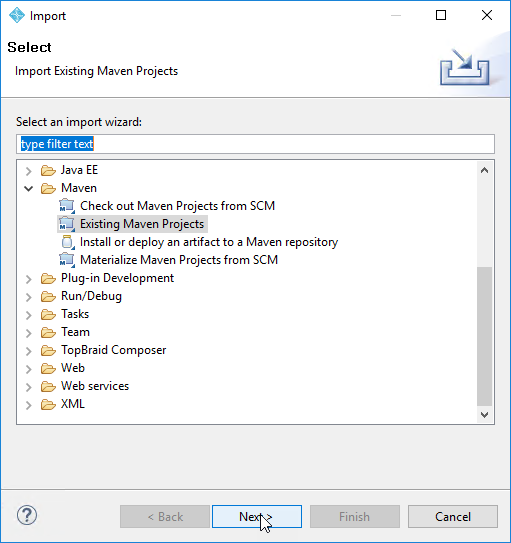Click the Web services folder icon
The image size is (511, 543).
point(48,386)
